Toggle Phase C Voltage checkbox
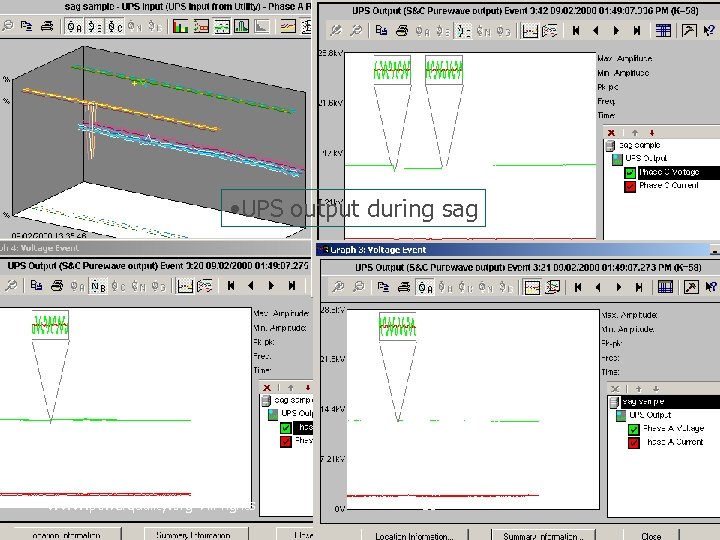The width and height of the screenshot is (720, 540). tap(630, 173)
